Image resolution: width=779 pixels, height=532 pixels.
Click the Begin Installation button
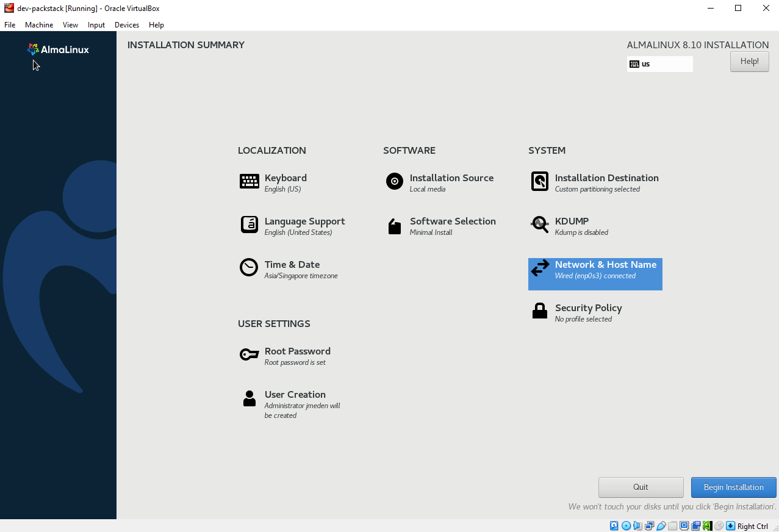tap(733, 487)
